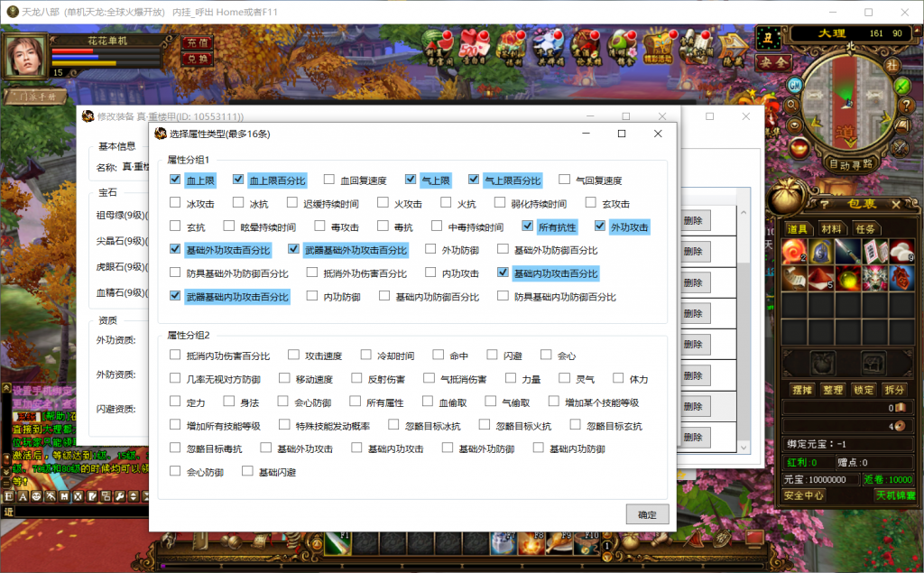Click the 摆摊 stall button in bag
This screenshot has width=924, height=573.
[802, 390]
